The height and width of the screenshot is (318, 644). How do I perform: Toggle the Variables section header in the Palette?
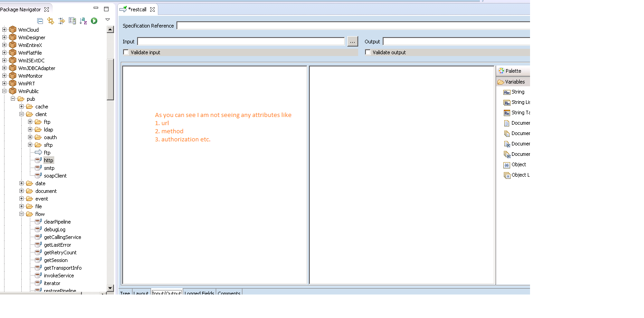[x=516, y=81]
